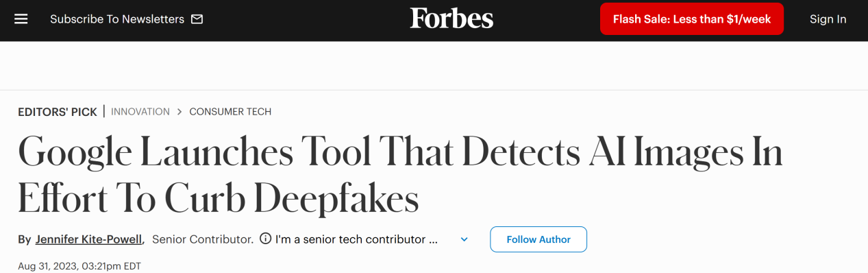Screen dimensions: 868x273
Task: Open the Sign In page
Action: pos(828,19)
